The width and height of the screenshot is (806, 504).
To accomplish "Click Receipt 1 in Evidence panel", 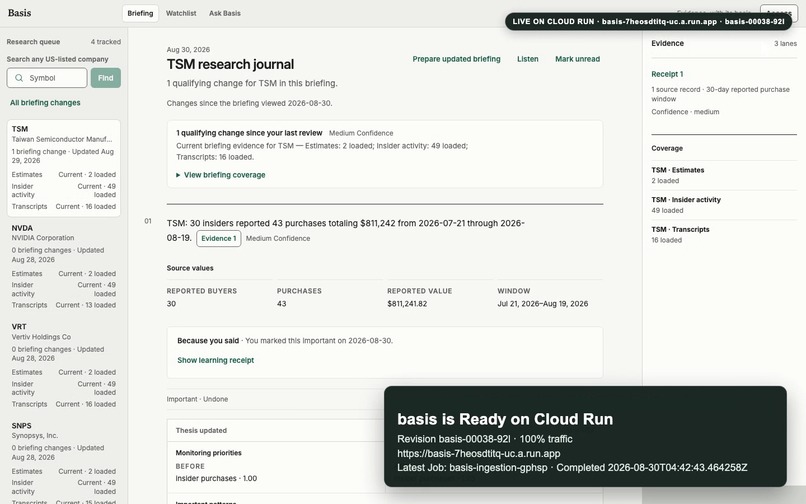I will click(x=667, y=74).
